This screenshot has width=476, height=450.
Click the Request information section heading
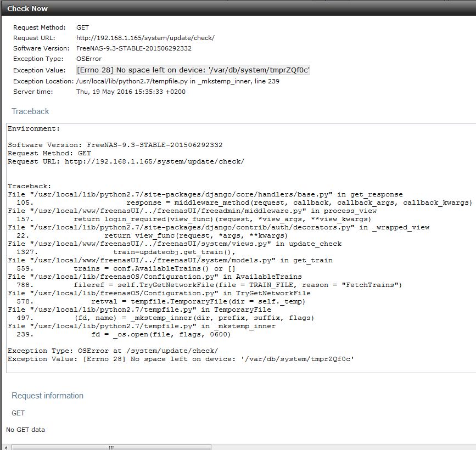point(48,396)
